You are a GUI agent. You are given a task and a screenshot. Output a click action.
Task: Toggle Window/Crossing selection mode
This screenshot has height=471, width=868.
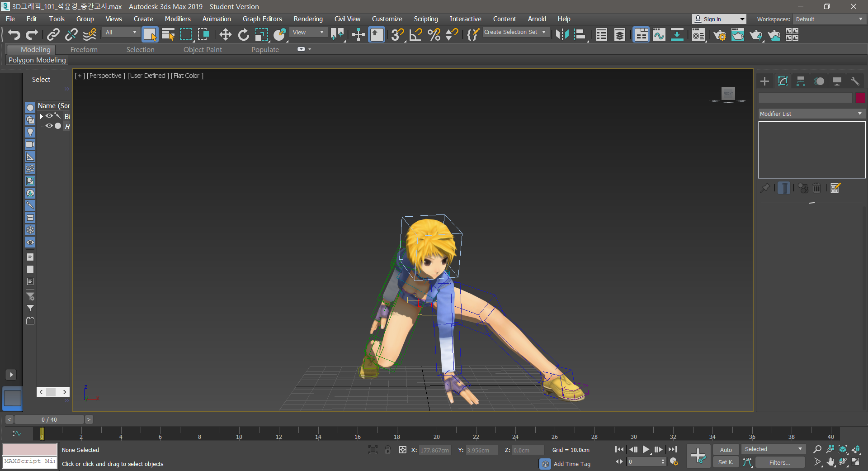click(203, 35)
